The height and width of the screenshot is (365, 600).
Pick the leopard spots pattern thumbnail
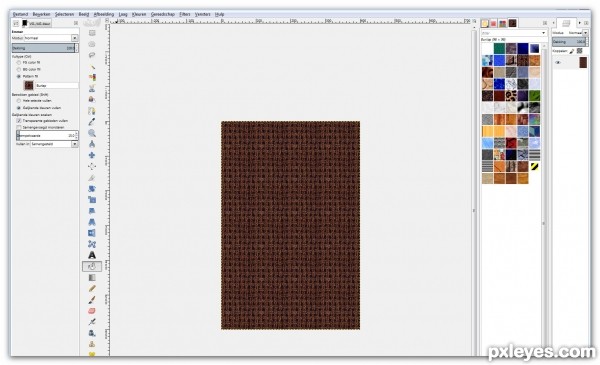(x=511, y=95)
